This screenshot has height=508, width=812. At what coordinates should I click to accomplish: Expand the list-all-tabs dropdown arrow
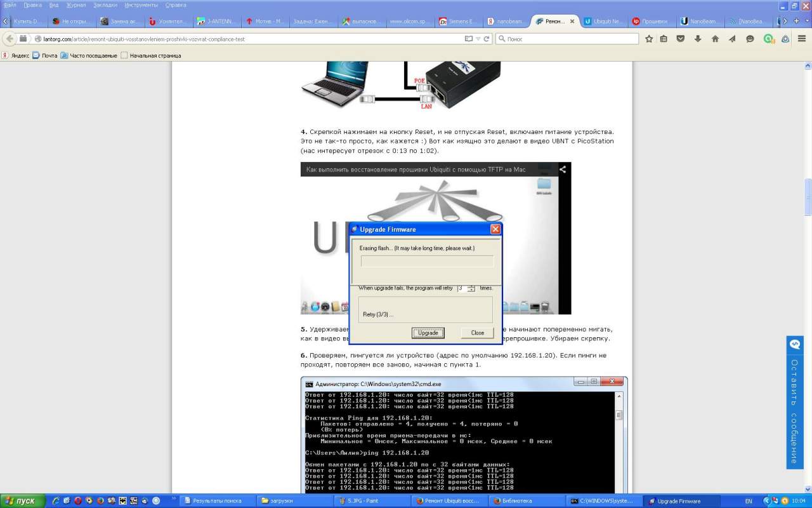[x=808, y=21]
